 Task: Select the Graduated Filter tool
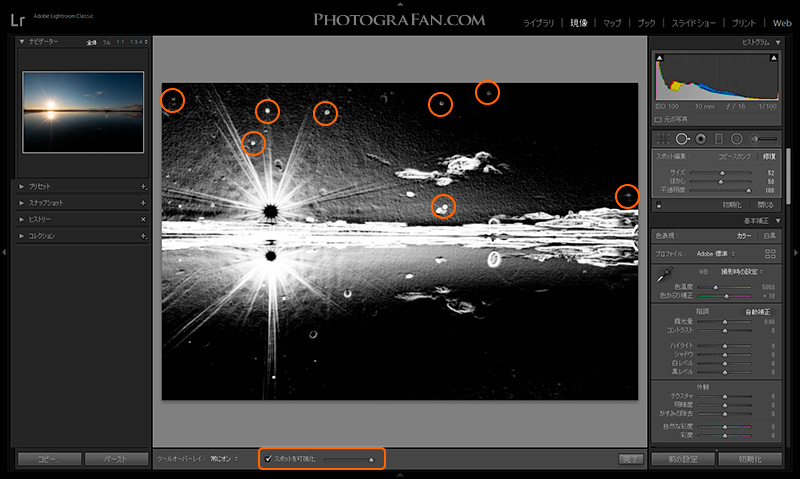(718, 139)
